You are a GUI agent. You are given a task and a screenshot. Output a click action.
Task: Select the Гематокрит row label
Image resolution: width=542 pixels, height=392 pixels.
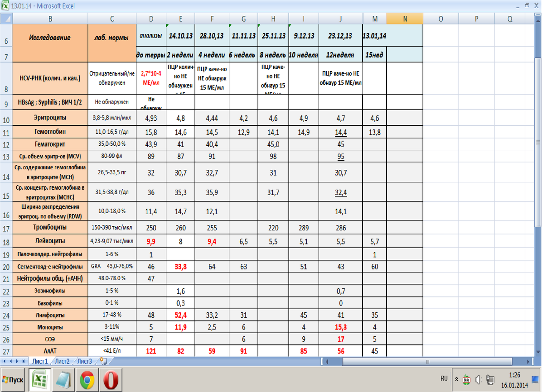(50, 144)
